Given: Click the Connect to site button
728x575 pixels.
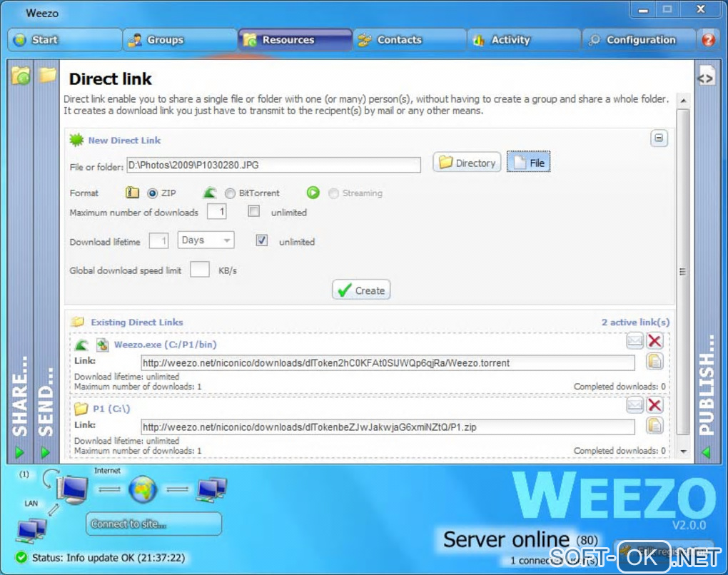Looking at the screenshot, I should (x=153, y=524).
